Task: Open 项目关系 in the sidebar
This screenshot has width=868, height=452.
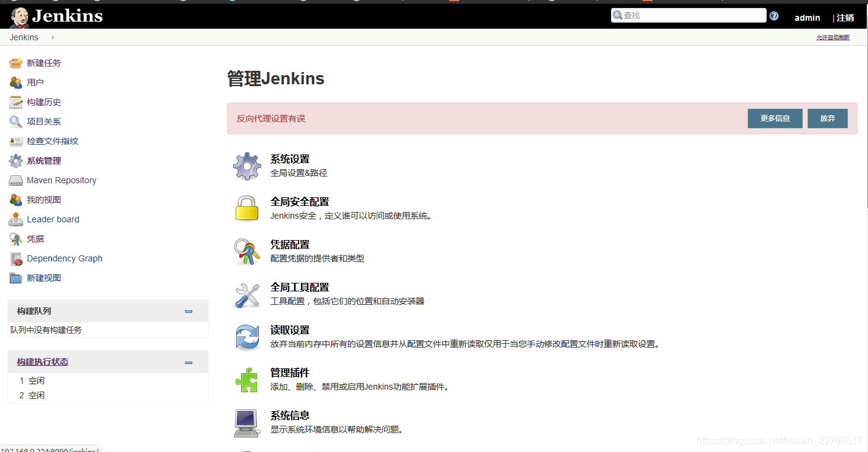Action: coord(44,122)
